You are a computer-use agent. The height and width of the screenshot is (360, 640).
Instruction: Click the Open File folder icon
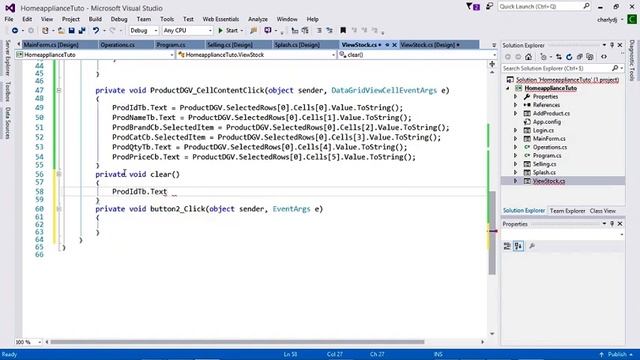(x=61, y=31)
